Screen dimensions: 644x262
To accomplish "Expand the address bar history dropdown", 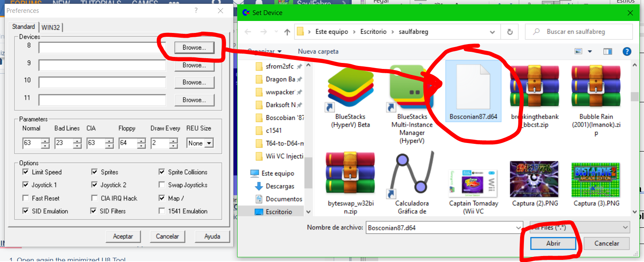I will (493, 32).
